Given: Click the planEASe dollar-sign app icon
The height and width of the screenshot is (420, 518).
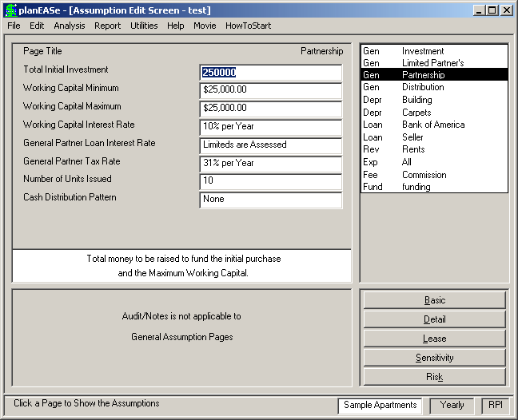Looking at the screenshot, I should (x=11, y=10).
